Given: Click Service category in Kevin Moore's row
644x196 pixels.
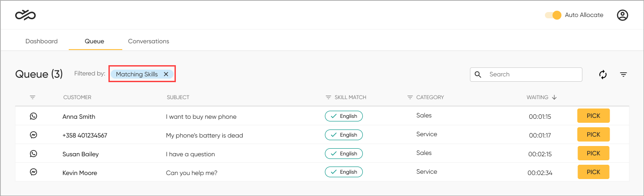Looking at the screenshot, I should click(427, 171).
